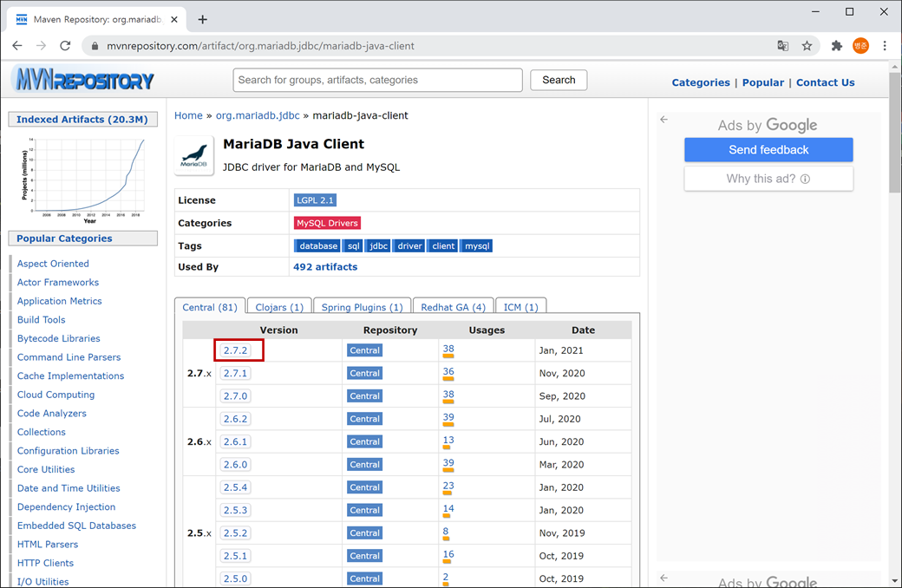Screen dimensions: 902x588
Task: Click the browser forward arrow
Action: pos(41,45)
